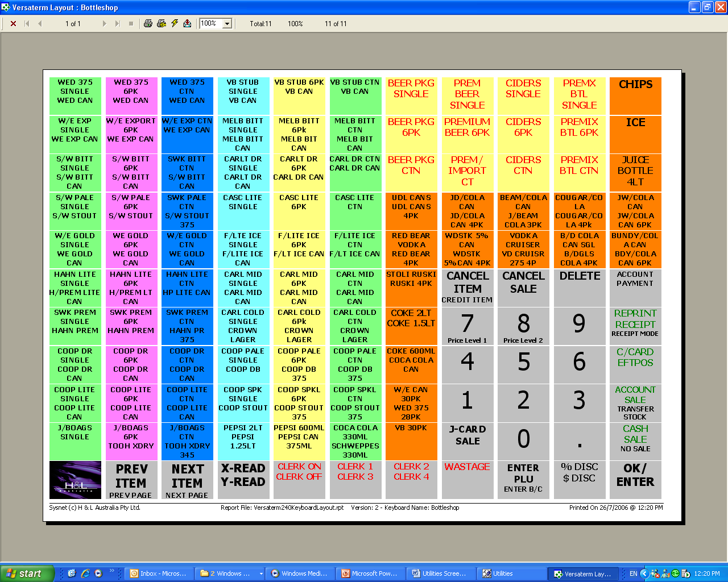Image resolution: width=728 pixels, height=582 pixels.
Task: Open printer setup icon
Action: (162, 23)
